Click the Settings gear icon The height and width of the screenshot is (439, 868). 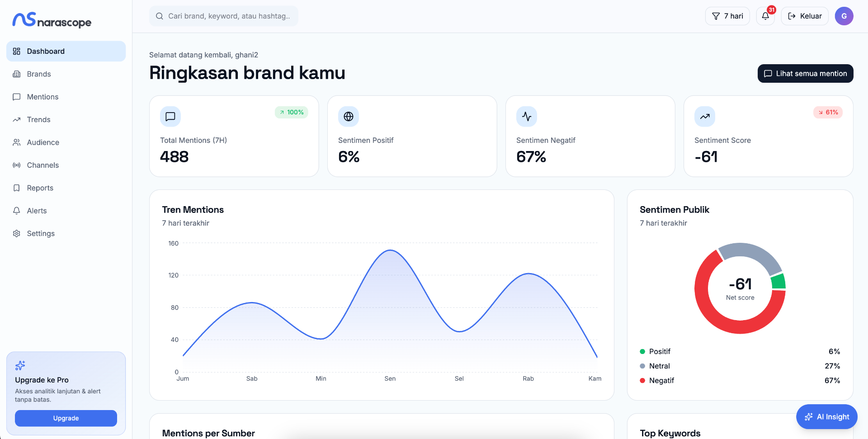tap(17, 233)
